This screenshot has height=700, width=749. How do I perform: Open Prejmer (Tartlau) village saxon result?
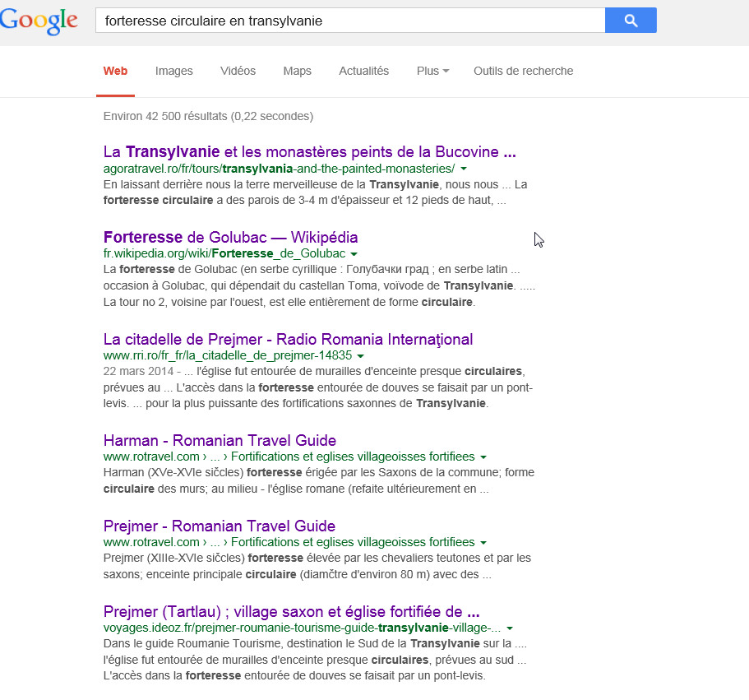coord(291,612)
